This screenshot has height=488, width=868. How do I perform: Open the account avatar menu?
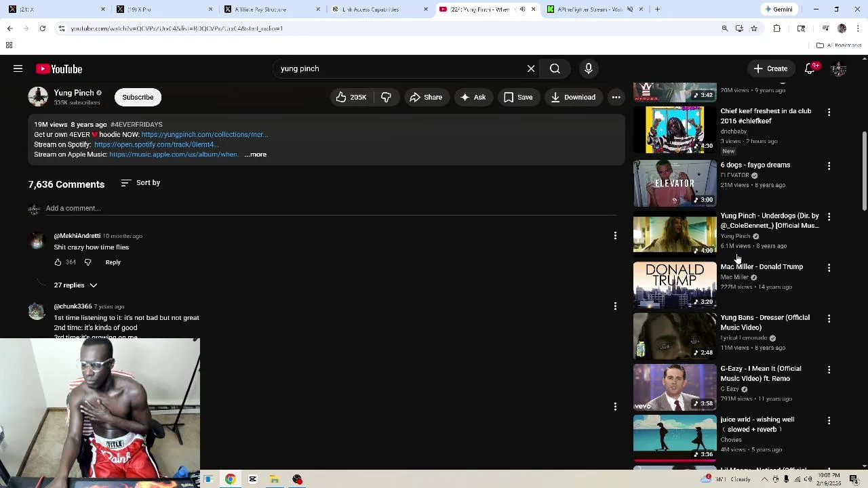840,68
